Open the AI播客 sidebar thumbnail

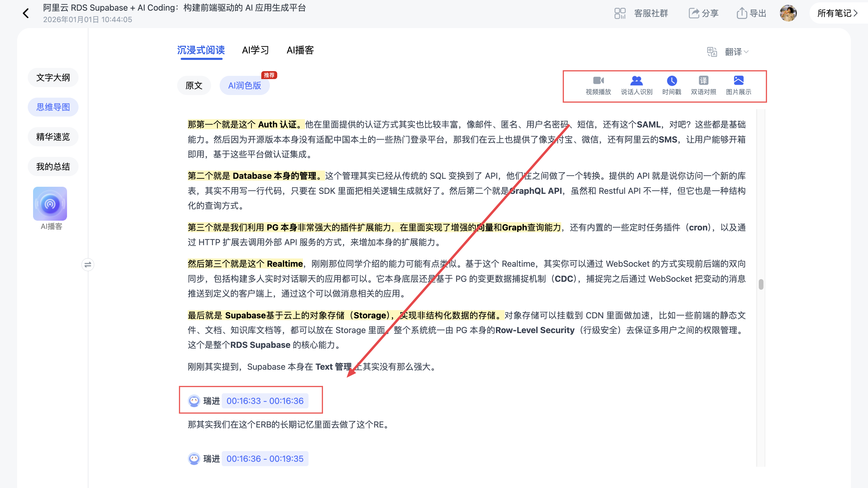[x=50, y=204]
